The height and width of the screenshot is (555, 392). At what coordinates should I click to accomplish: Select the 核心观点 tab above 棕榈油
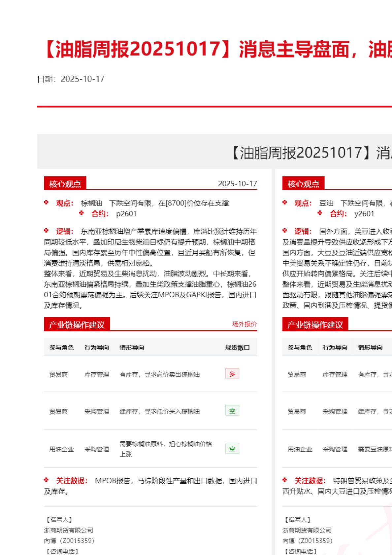pos(65,184)
